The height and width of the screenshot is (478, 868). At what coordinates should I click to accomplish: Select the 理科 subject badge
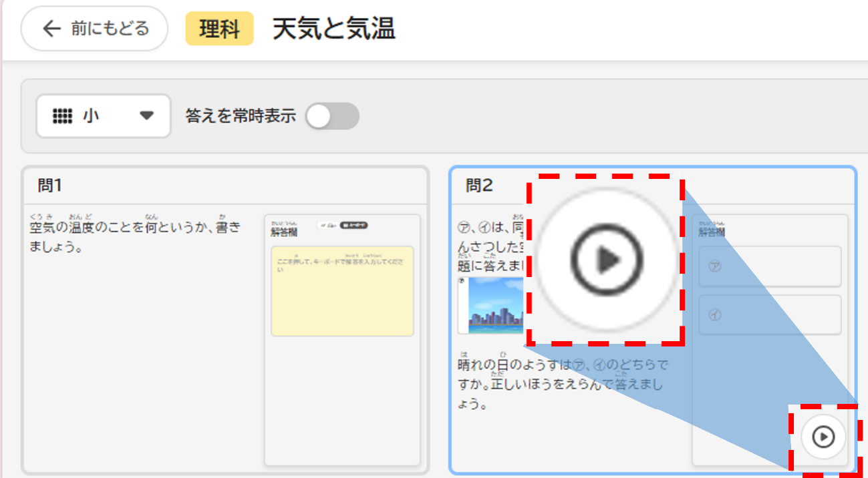219,30
